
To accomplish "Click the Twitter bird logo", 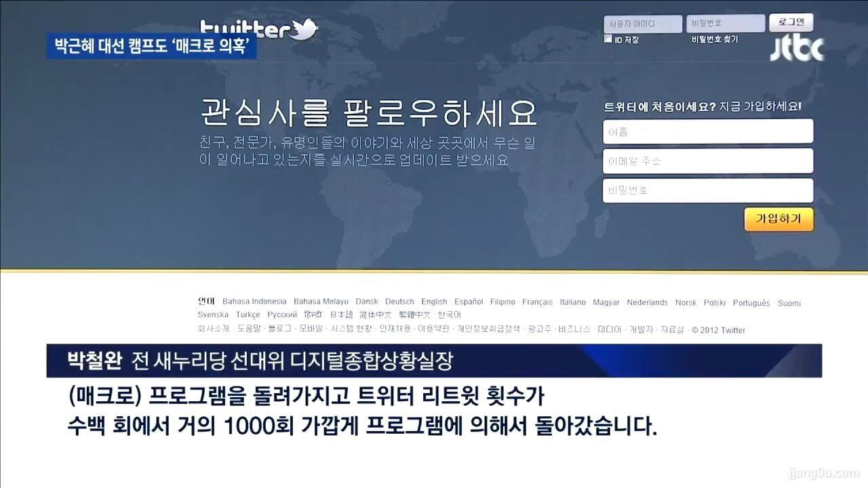I will click(304, 29).
